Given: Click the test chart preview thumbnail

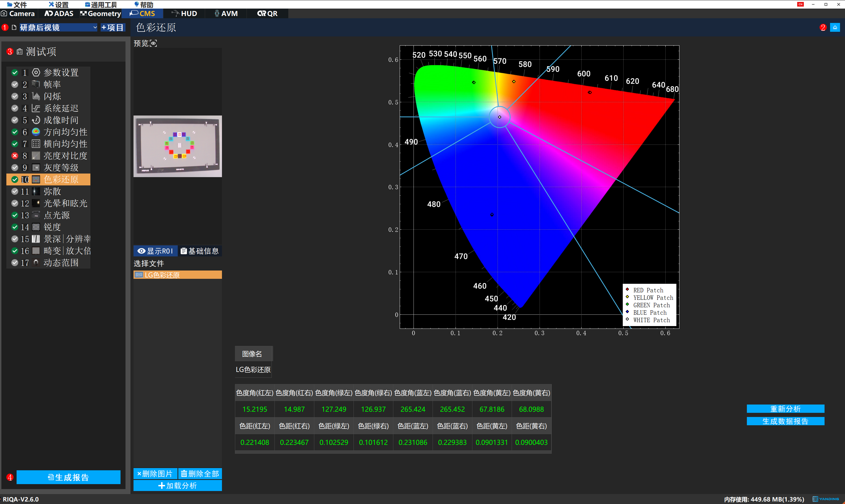Looking at the screenshot, I should (178, 146).
